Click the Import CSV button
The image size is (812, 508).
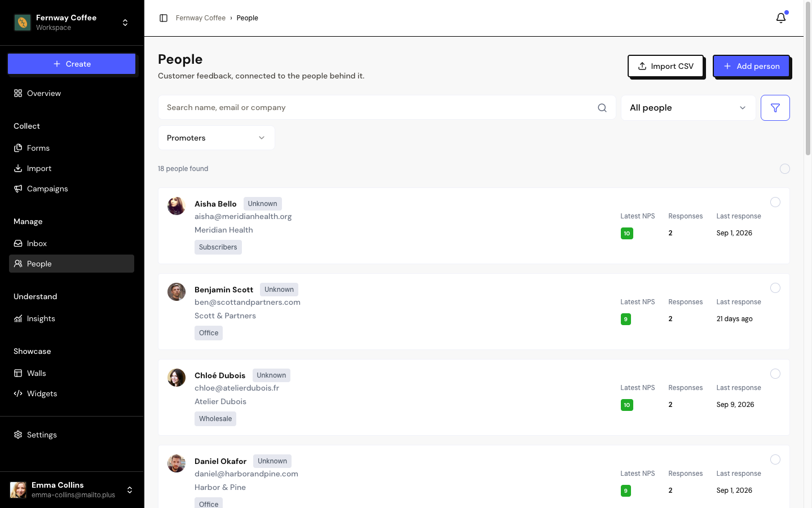pyautogui.click(x=665, y=66)
